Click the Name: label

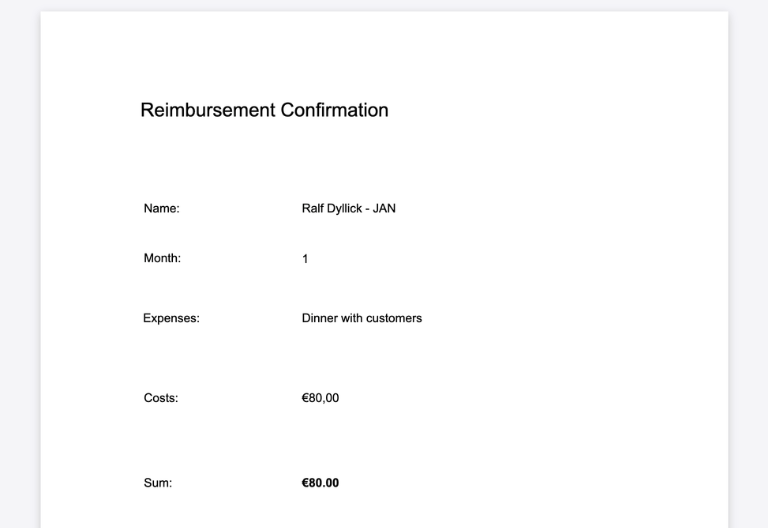[x=161, y=208]
